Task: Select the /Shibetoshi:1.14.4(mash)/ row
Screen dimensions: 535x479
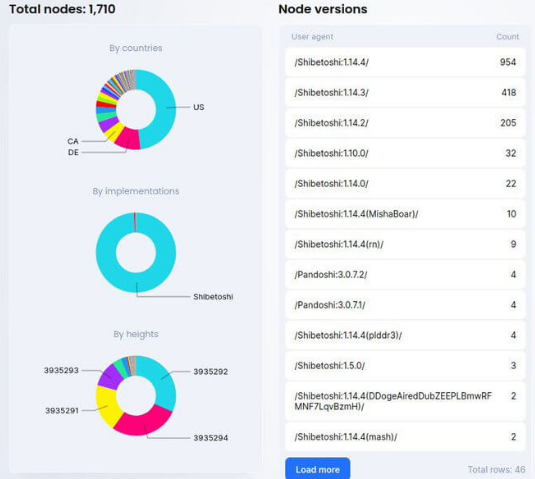Action: click(x=405, y=437)
